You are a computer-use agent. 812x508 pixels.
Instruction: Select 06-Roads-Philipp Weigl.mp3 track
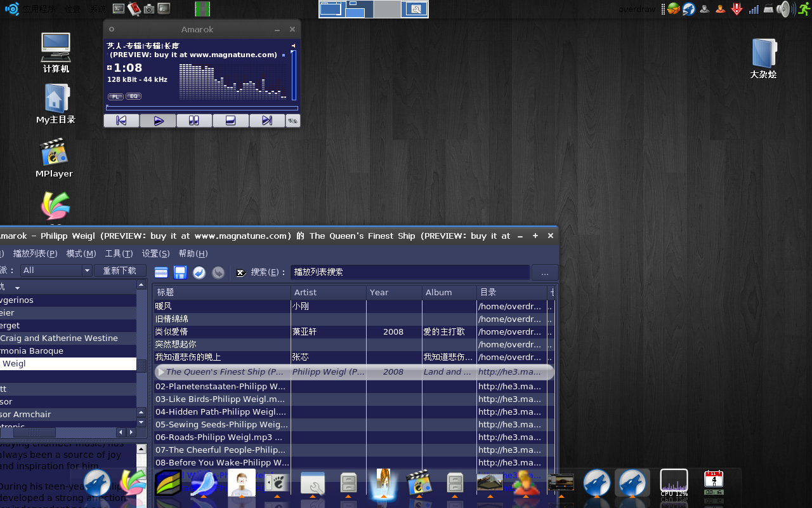[x=354, y=437]
